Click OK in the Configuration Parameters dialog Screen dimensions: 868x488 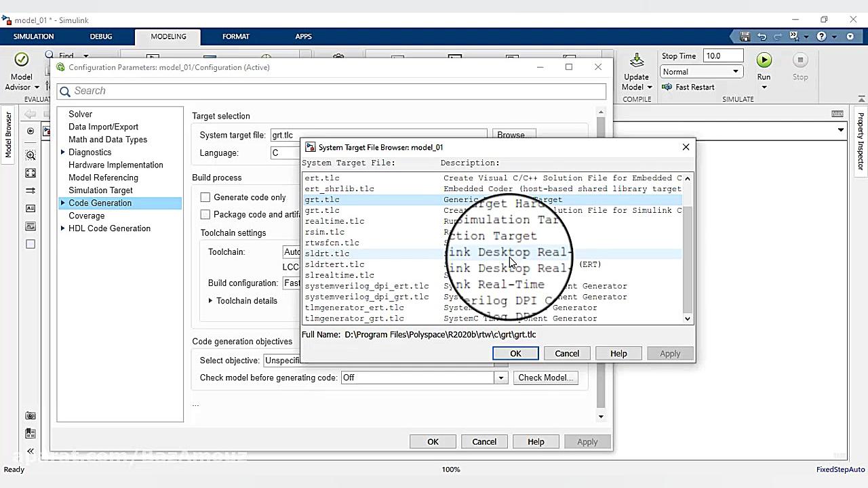click(x=433, y=441)
